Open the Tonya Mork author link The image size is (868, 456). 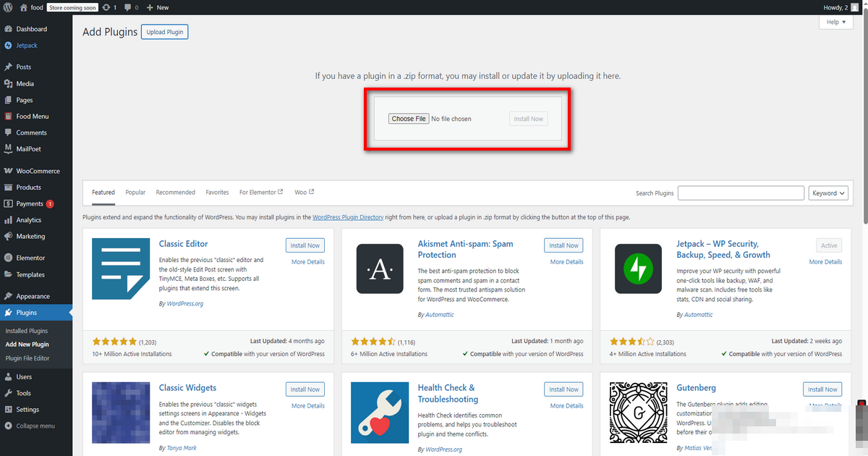click(182, 448)
